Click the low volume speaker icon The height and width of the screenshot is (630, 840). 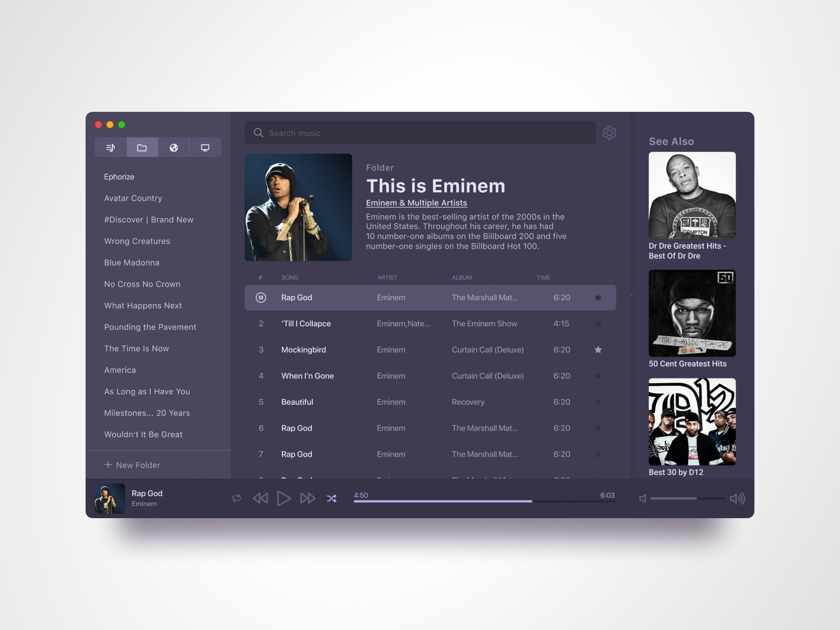(643, 498)
